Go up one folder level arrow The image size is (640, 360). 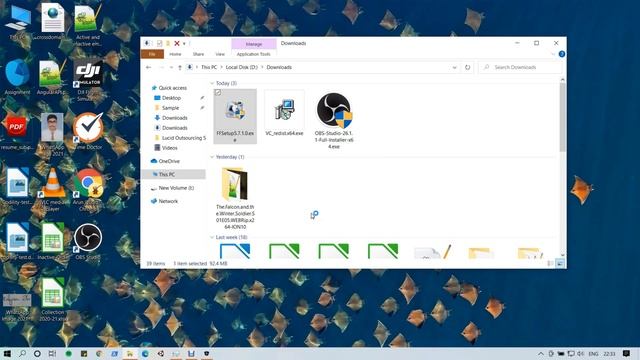tap(180, 67)
